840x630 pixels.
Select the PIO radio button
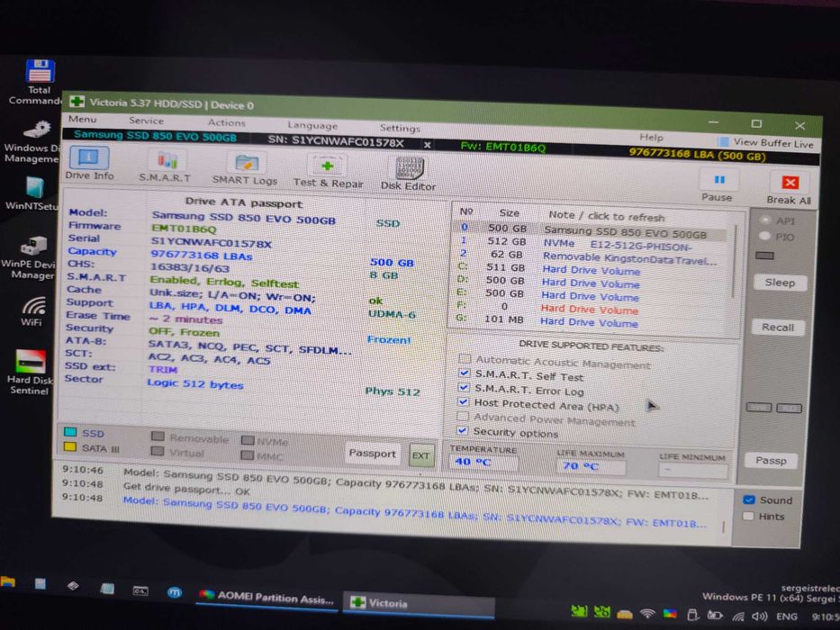(765, 236)
